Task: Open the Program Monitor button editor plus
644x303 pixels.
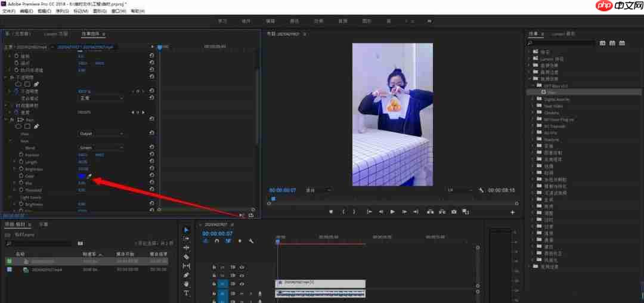Action: coord(512,212)
